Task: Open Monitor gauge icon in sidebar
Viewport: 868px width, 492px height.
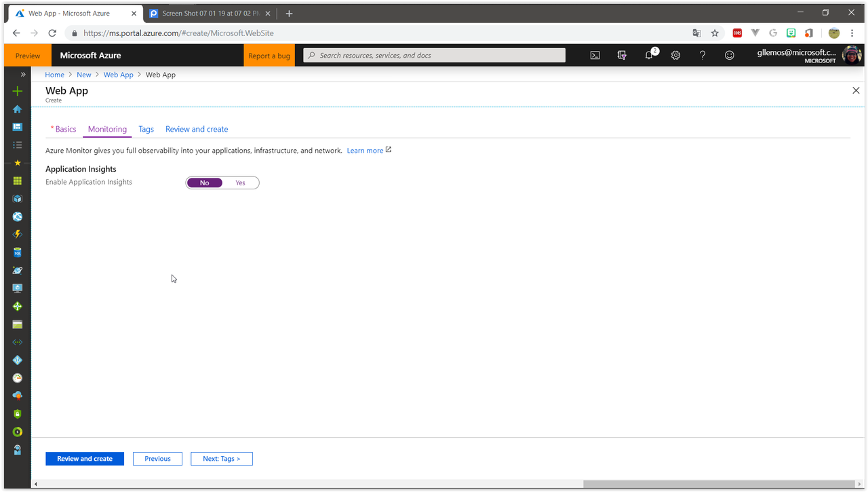Action: [18, 378]
